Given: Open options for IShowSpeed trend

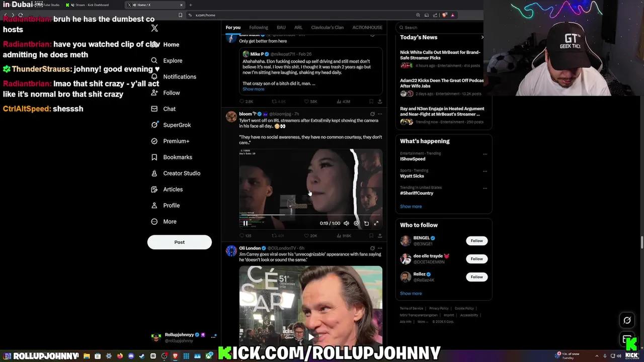Looking at the screenshot, I should [x=485, y=154].
